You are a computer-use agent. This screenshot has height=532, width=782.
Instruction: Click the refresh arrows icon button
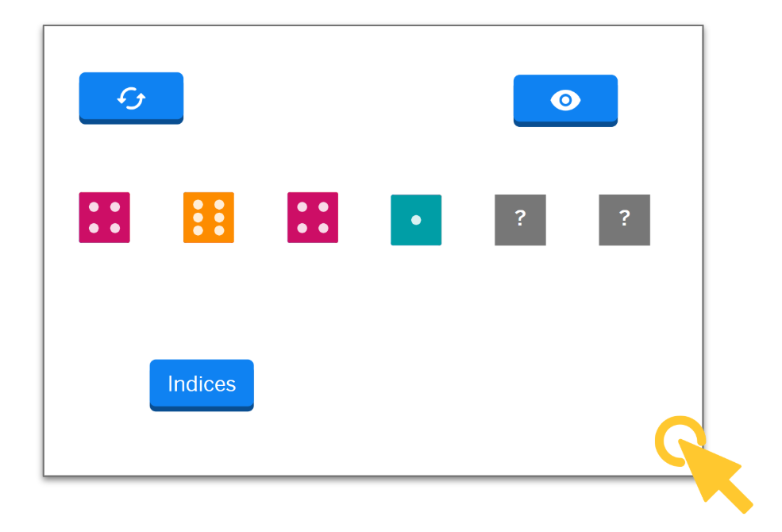[x=131, y=98]
